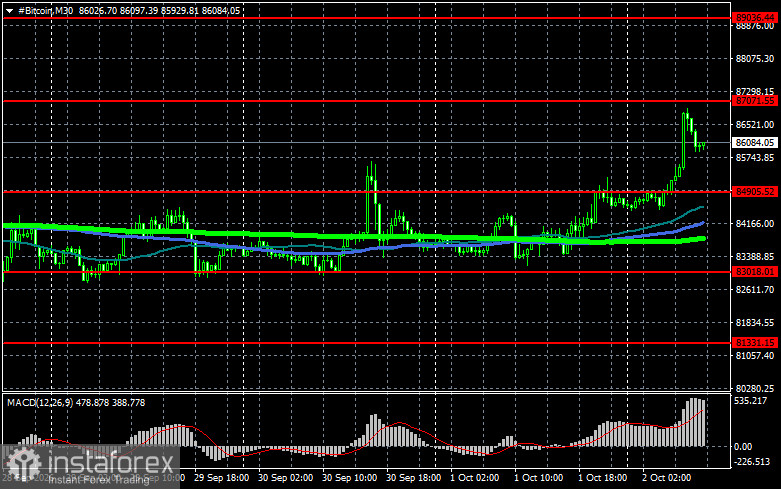
Task: Click the 82611.70 price axis label
Action: (755, 289)
